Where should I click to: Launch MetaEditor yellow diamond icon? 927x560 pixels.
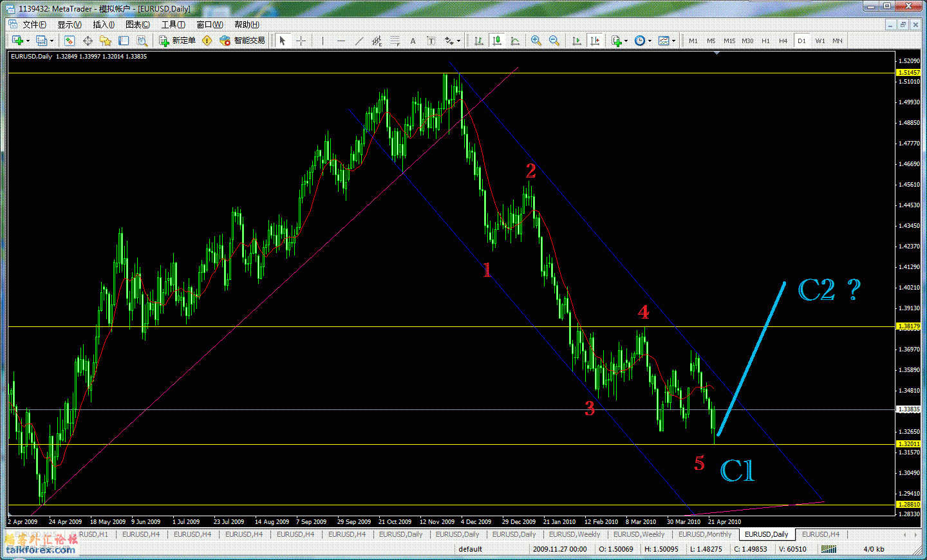pos(207,41)
